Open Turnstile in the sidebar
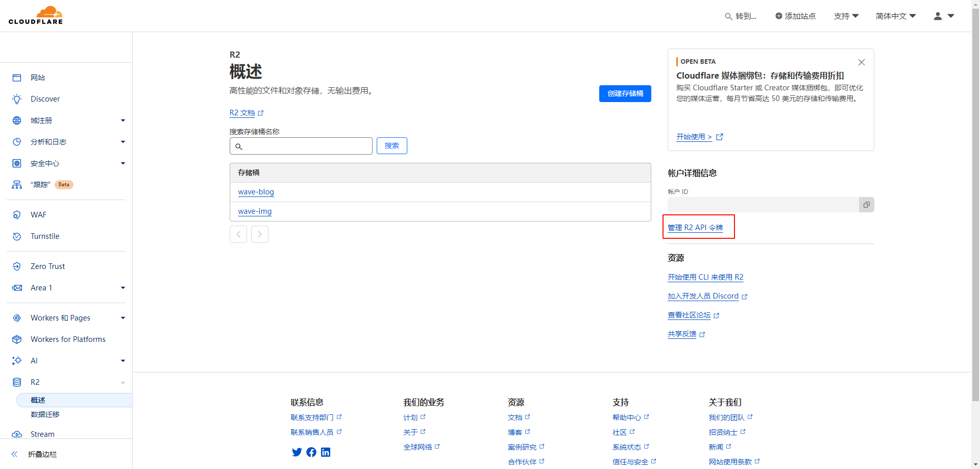Image resolution: width=980 pixels, height=469 pixels. (x=45, y=236)
